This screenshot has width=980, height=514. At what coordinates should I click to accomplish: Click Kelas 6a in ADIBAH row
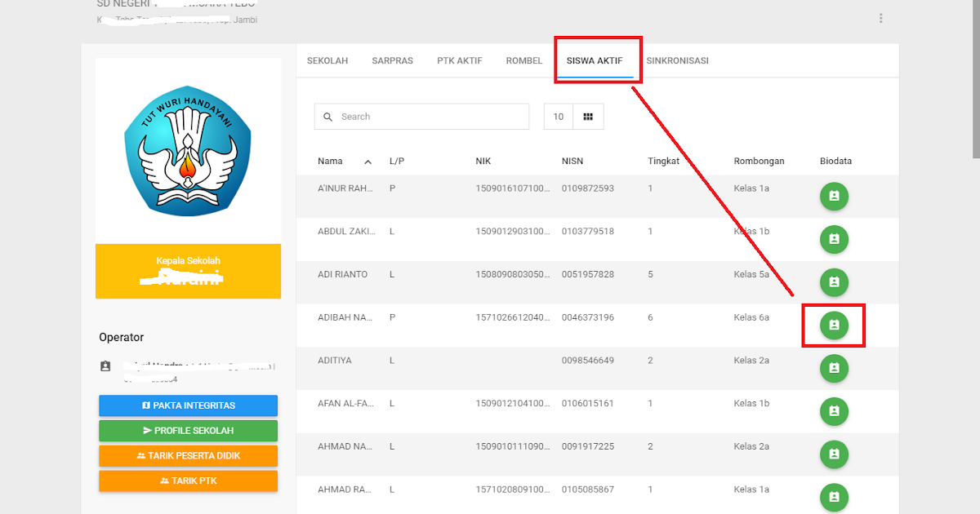click(752, 317)
